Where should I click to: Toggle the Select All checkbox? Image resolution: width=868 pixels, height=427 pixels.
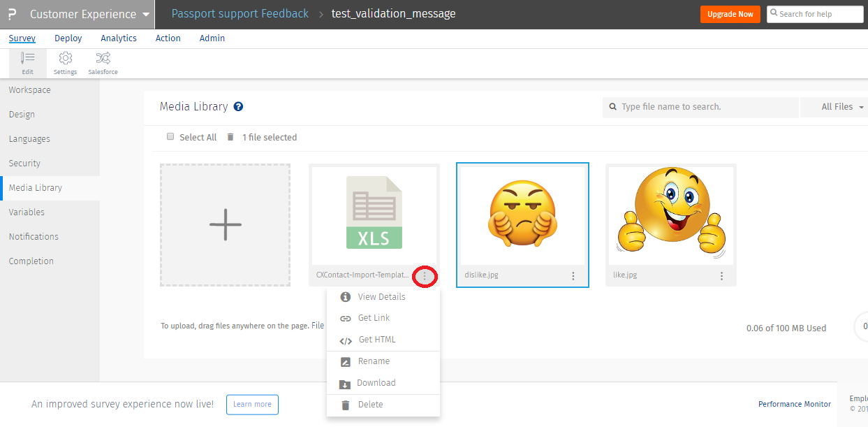pos(170,137)
